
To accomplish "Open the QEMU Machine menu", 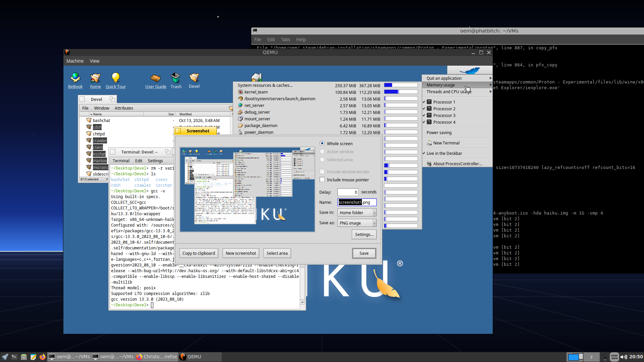I will click(75, 61).
